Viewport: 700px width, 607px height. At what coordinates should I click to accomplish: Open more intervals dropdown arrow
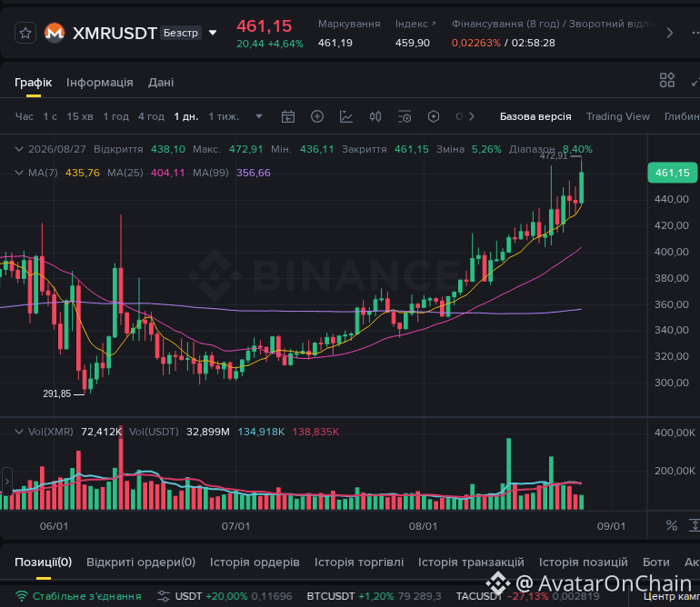pyautogui.click(x=259, y=116)
